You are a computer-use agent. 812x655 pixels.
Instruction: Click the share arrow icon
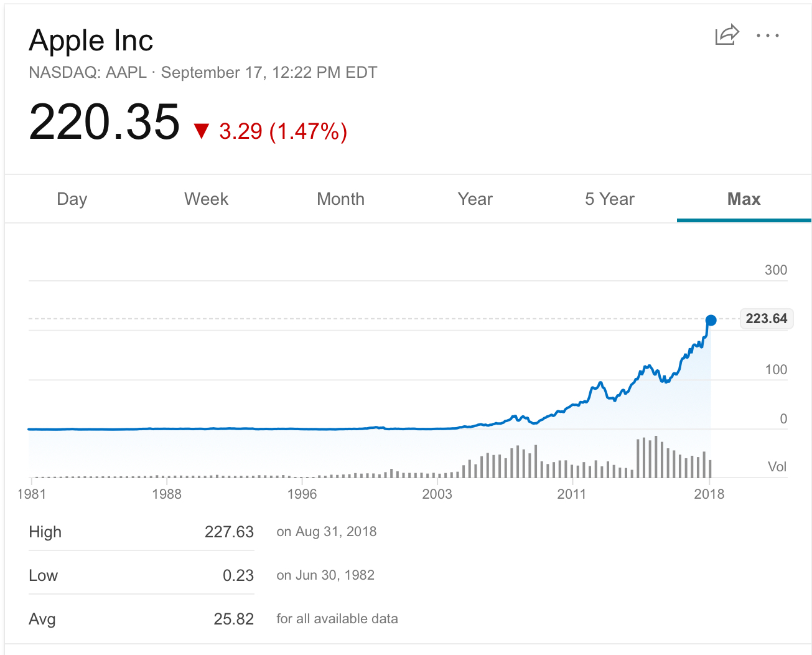[x=727, y=35]
